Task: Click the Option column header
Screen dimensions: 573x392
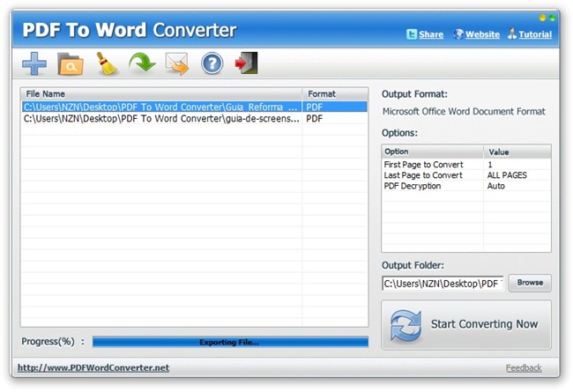Action: click(x=432, y=152)
